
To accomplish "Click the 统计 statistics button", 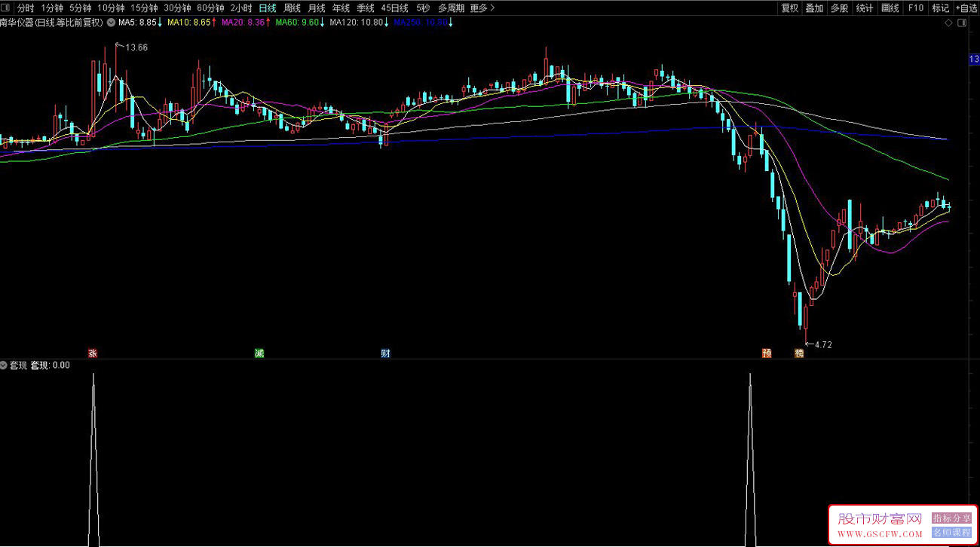I will click(865, 8).
